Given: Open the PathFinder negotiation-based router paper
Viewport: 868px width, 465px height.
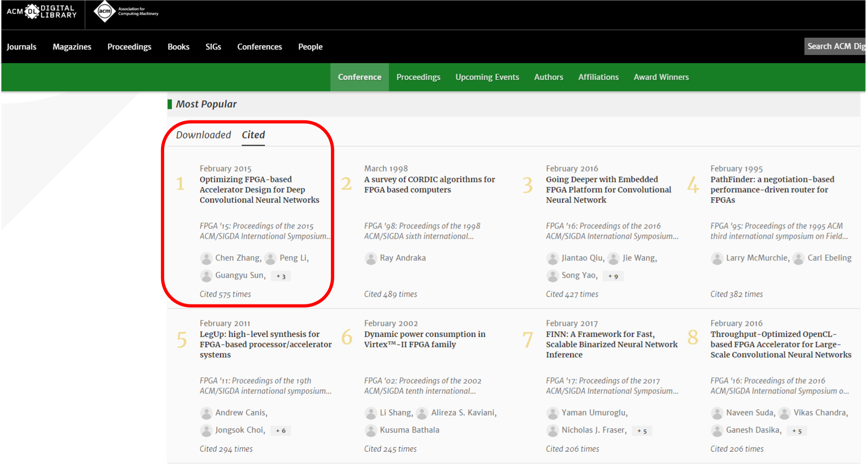Looking at the screenshot, I should pos(772,190).
